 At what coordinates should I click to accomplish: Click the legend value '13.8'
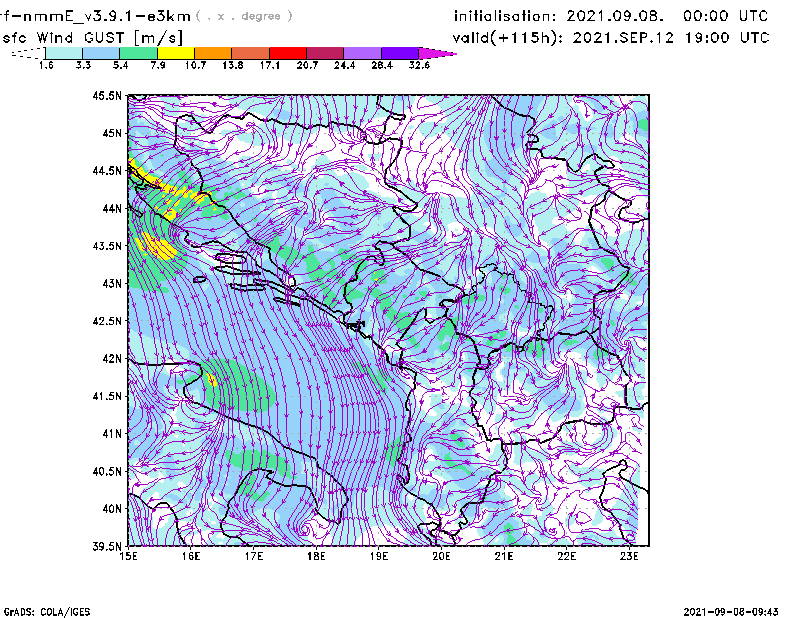[x=233, y=65]
